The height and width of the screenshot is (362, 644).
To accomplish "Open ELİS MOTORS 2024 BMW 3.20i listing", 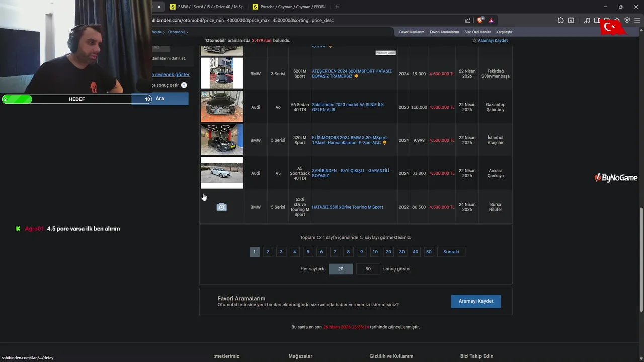I will point(350,140).
